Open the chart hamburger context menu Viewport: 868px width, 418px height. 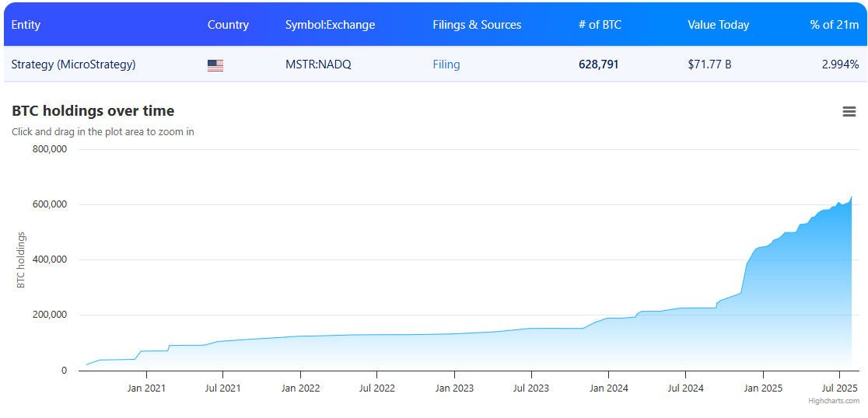(x=849, y=112)
